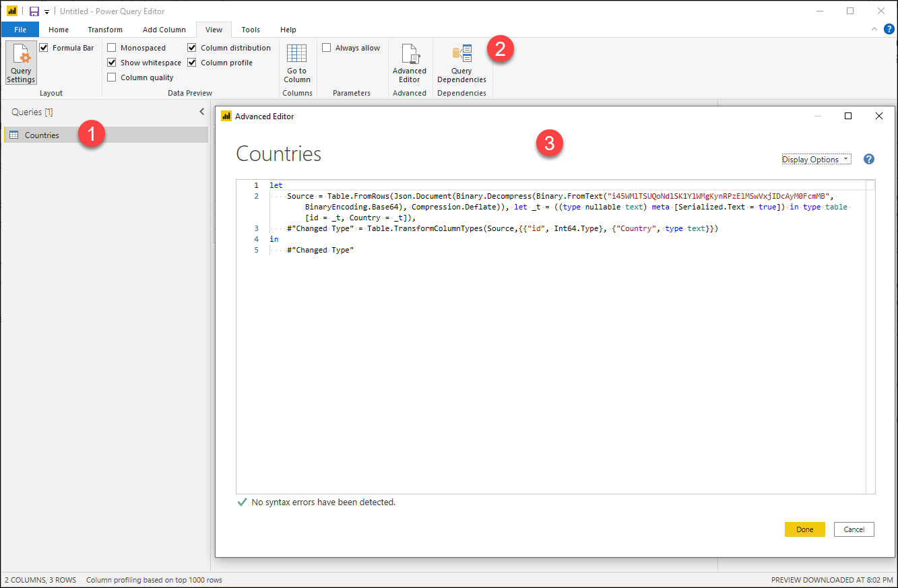Enable the Monospaced data preview option
Viewport: 898px width, 588px height.
coord(110,47)
